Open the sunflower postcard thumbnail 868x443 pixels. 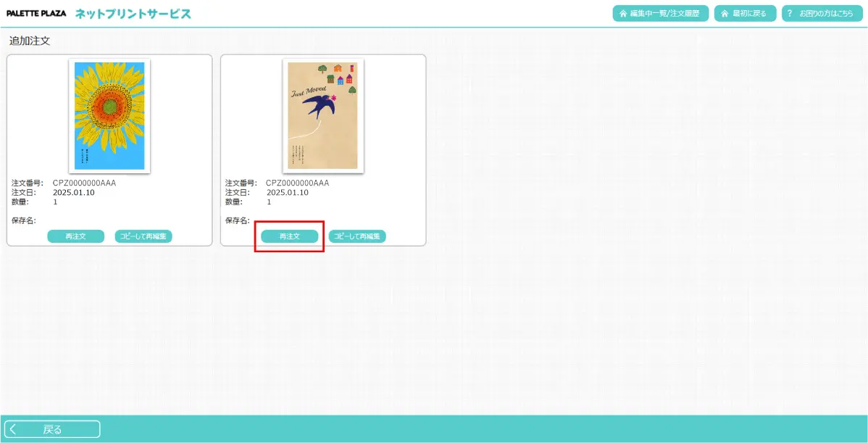(x=109, y=116)
